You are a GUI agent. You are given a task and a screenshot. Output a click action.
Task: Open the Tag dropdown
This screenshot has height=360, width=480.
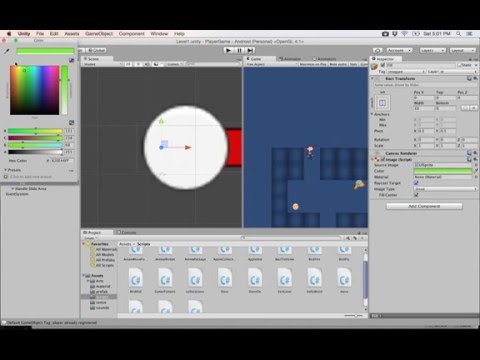point(407,72)
